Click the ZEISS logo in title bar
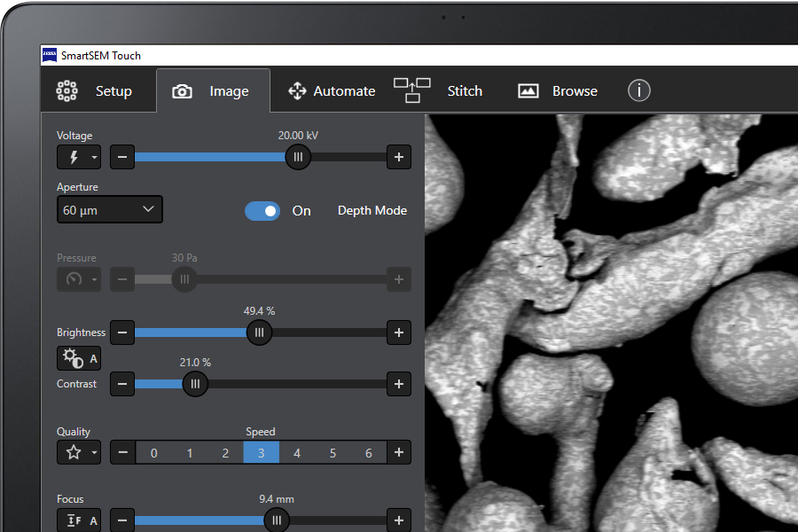This screenshot has height=532, width=798. pos(50,55)
